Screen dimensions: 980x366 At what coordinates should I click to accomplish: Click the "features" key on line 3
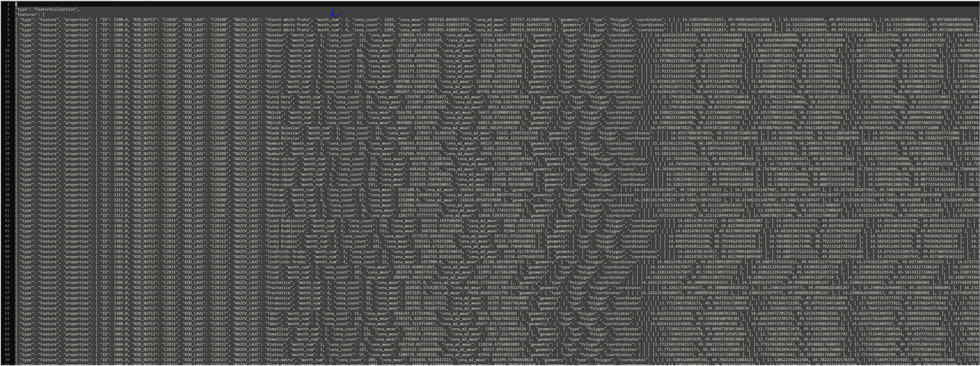tap(26, 14)
